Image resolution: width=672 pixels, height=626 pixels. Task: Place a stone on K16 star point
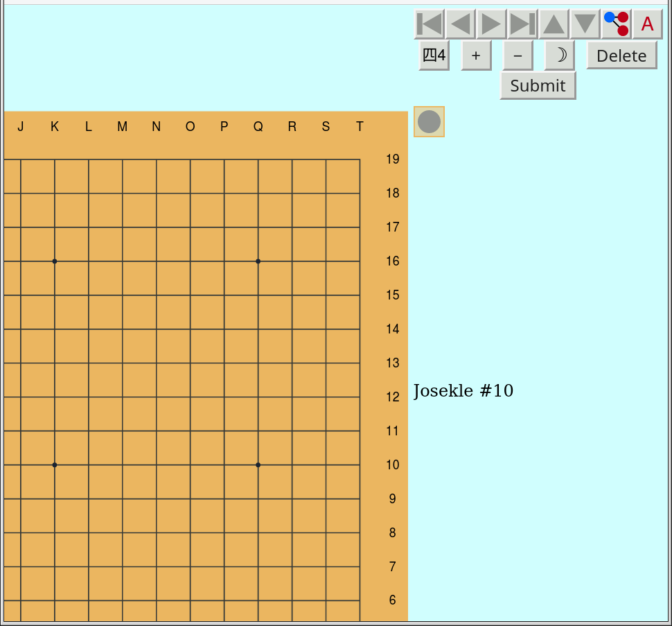tap(55, 261)
